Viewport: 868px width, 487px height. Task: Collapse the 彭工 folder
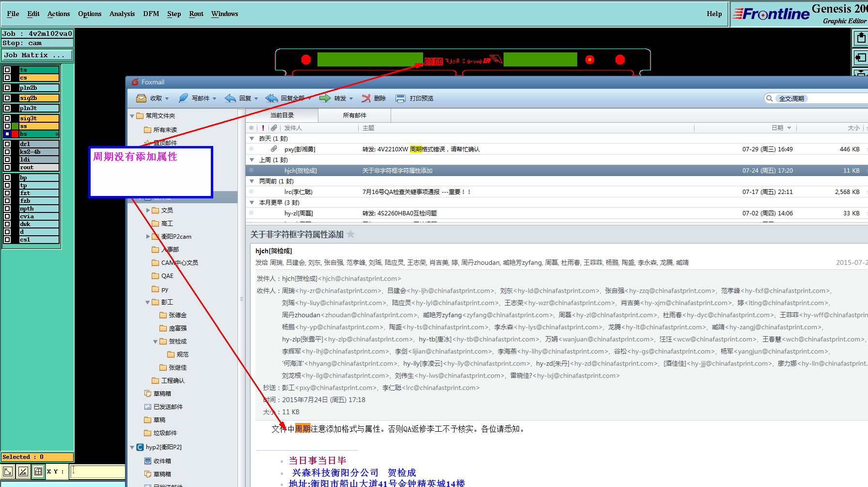point(148,302)
